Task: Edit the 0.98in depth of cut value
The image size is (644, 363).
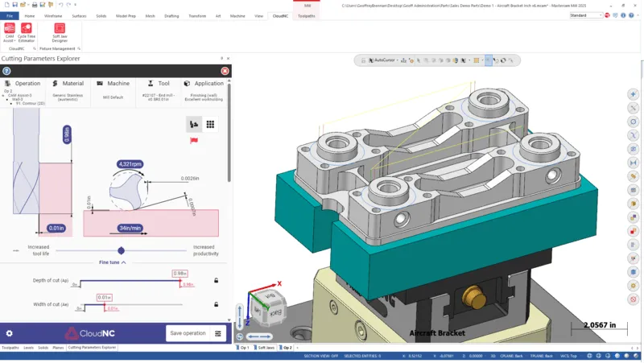Action: [x=180, y=274]
